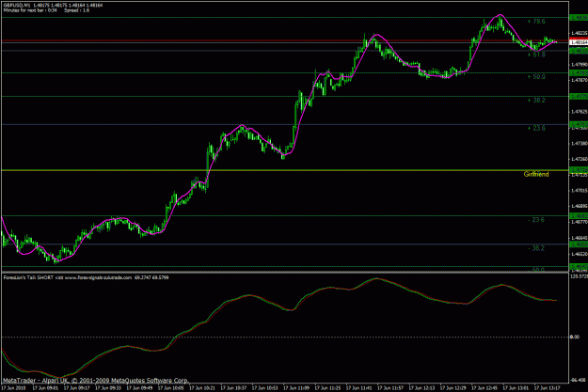Select the '- 38.2' Fibonacci level label
This screenshot has height=392, width=588.
point(536,248)
